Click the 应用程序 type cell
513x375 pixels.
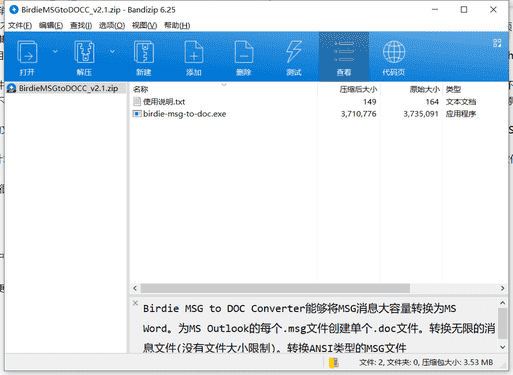[461, 114]
